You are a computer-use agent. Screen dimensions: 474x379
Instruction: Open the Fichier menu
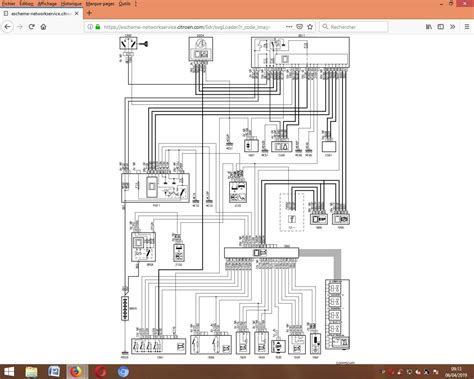coord(9,3)
